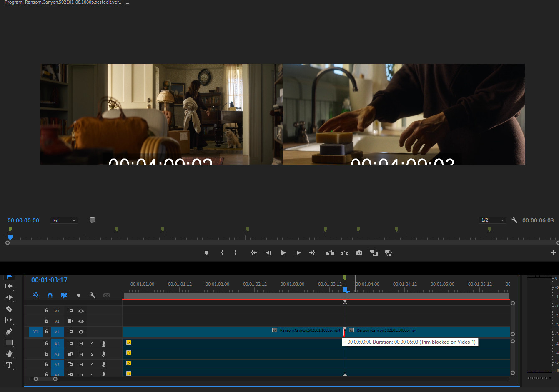This screenshot has height=392, width=559.
Task: Toggle A1 track targeting
Action: click(57, 344)
